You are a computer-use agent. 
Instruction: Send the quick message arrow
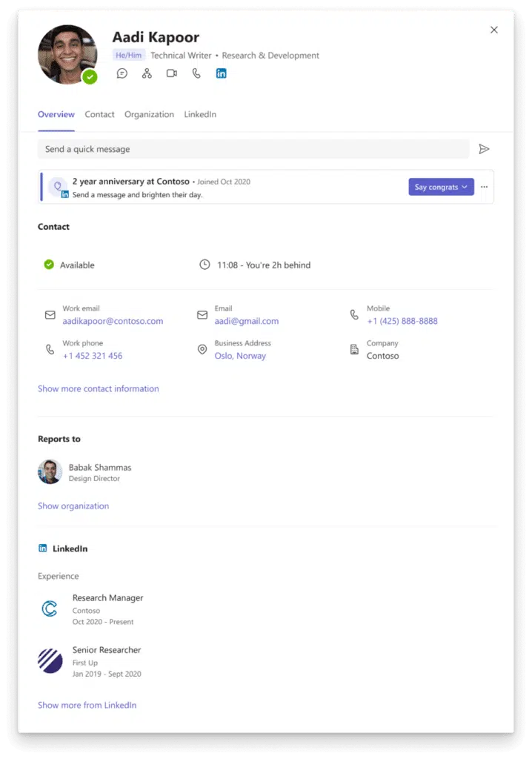tap(484, 149)
